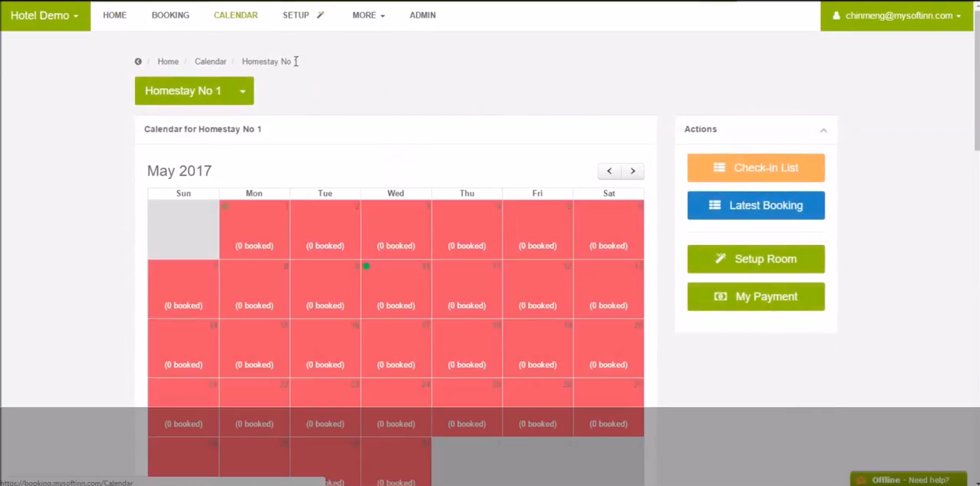Select Sunday May 7 calendar cell
This screenshot has width=980, height=486.
click(x=183, y=289)
